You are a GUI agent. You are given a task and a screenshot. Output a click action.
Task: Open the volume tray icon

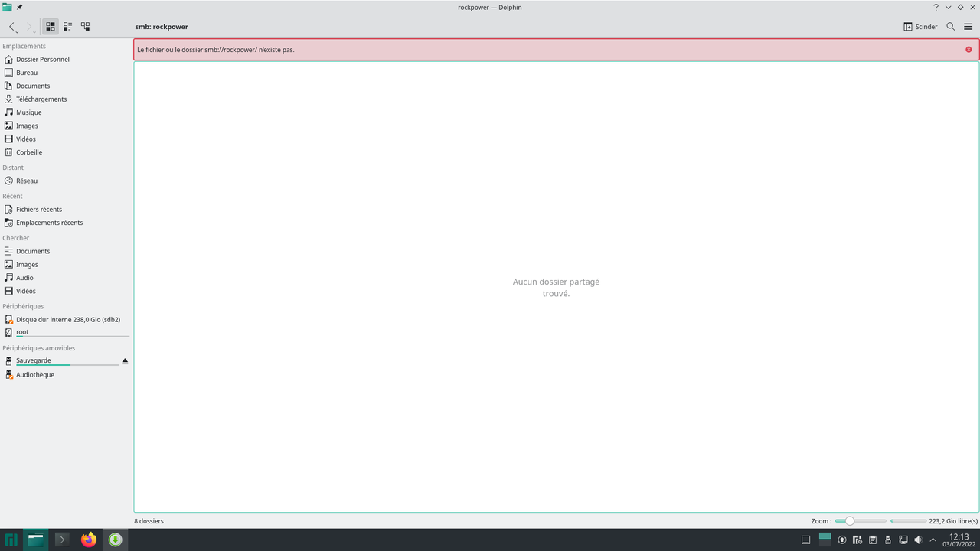918,540
